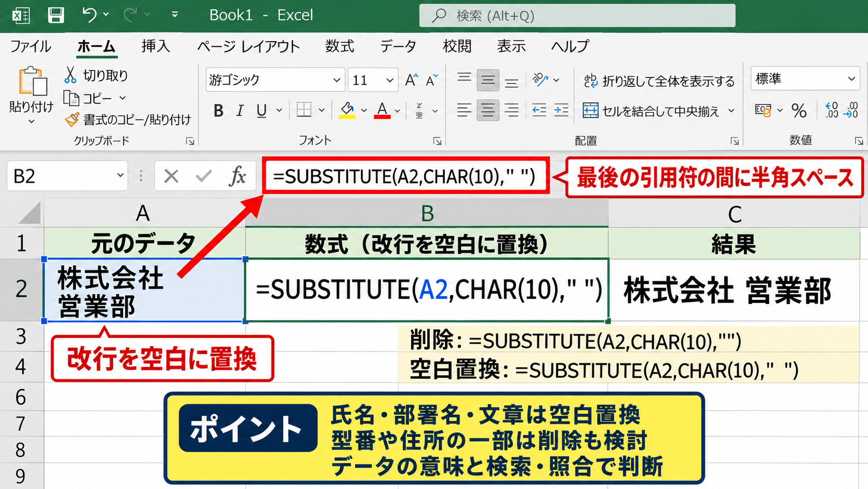Decrease decimal places
Image resolution: width=868 pixels, height=489 pixels.
851,110
